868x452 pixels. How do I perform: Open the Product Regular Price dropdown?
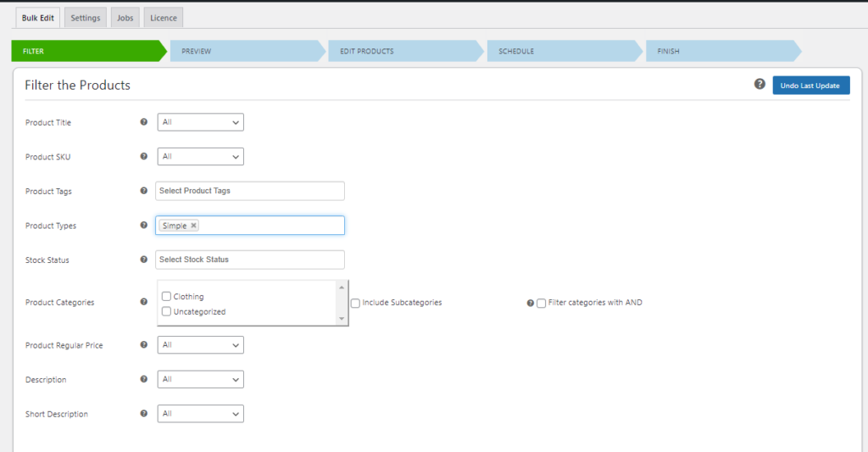click(201, 345)
